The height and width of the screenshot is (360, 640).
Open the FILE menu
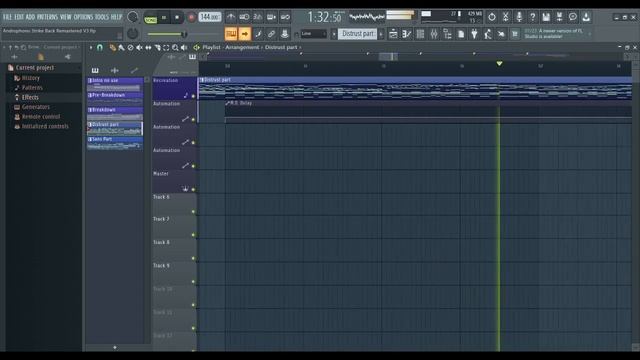[x=7, y=17]
